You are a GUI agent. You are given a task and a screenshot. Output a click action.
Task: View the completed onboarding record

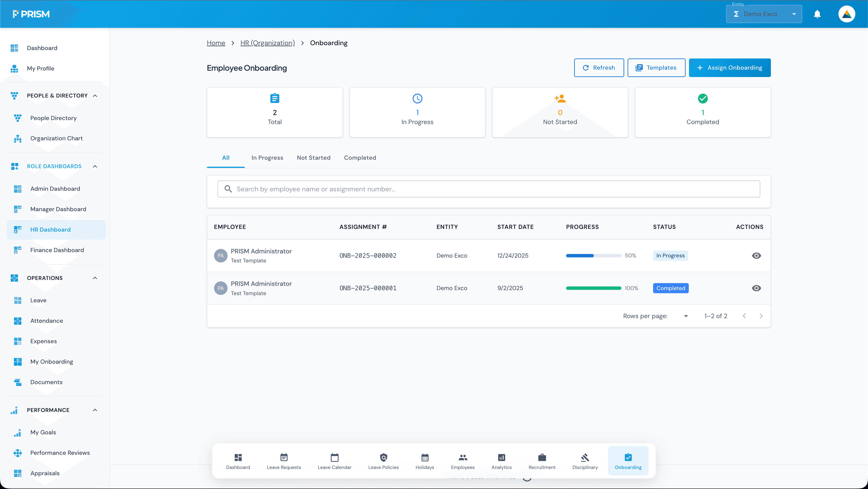[x=757, y=288]
